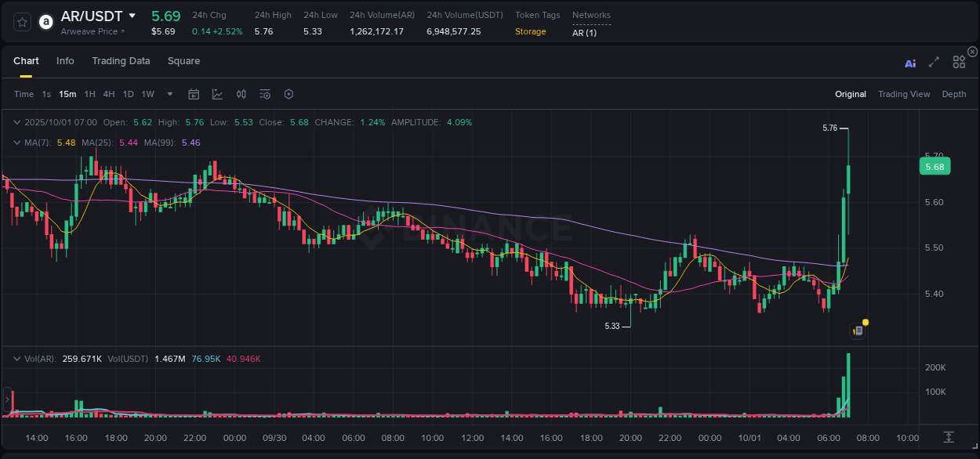This screenshot has height=459, width=980.
Task: Expand more timeframes with the arrow
Action: coord(168,94)
